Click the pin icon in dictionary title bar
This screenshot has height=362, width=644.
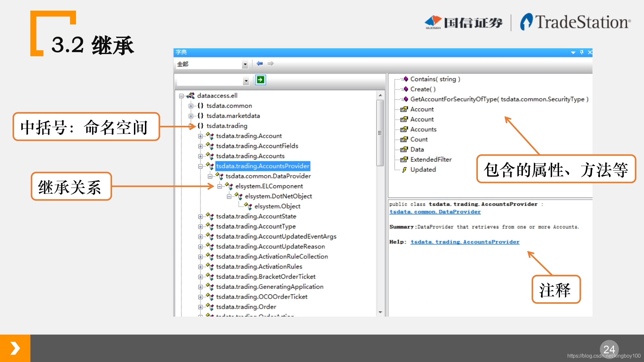[582, 52]
